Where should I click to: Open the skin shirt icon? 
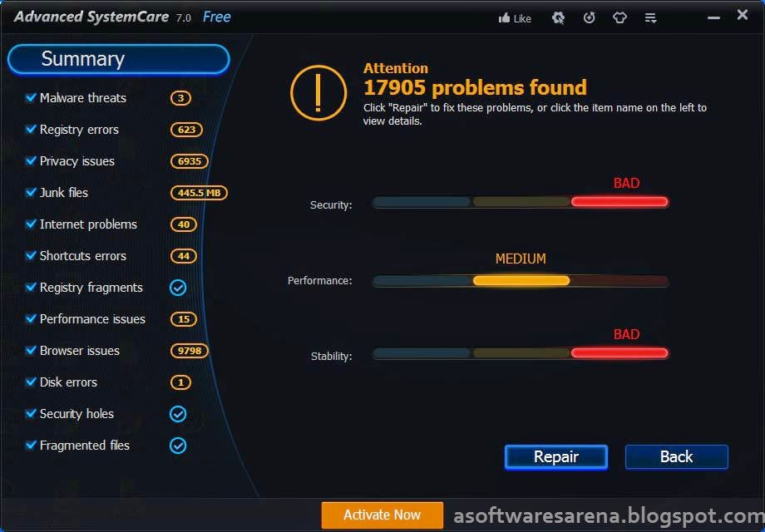point(619,18)
